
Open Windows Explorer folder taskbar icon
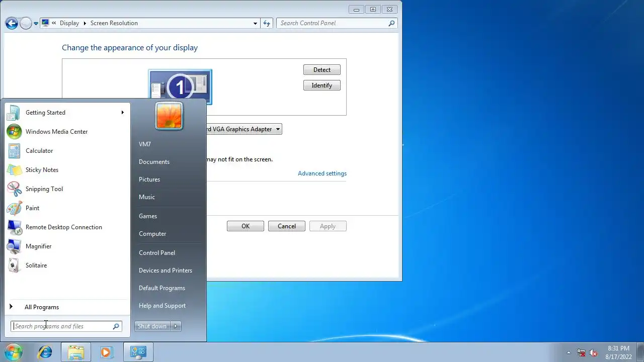point(76,352)
